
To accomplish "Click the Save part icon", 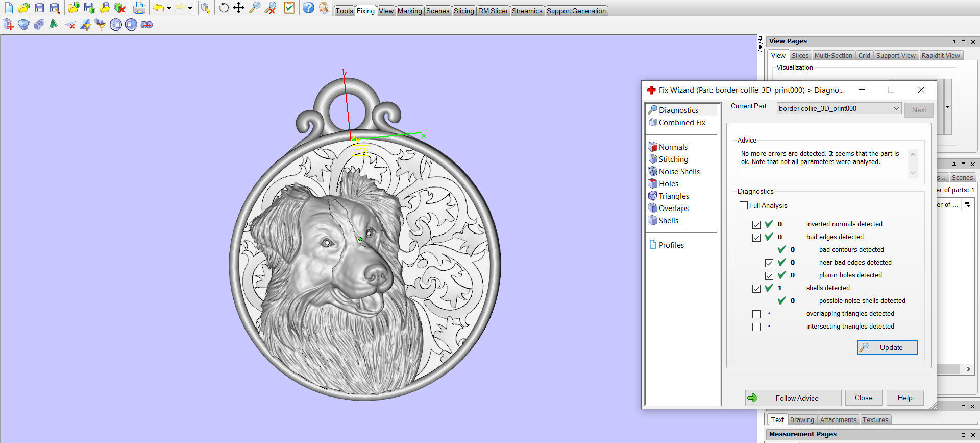I will coord(89,8).
